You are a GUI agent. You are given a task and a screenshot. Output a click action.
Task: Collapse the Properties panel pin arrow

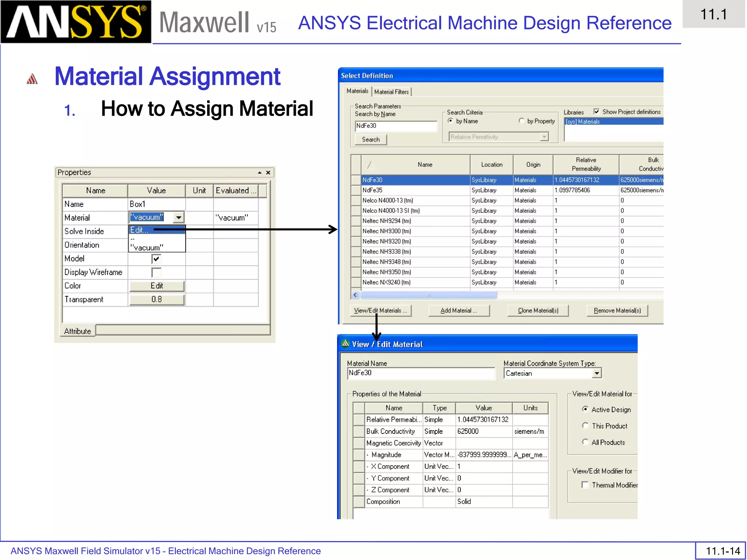pyautogui.click(x=260, y=172)
